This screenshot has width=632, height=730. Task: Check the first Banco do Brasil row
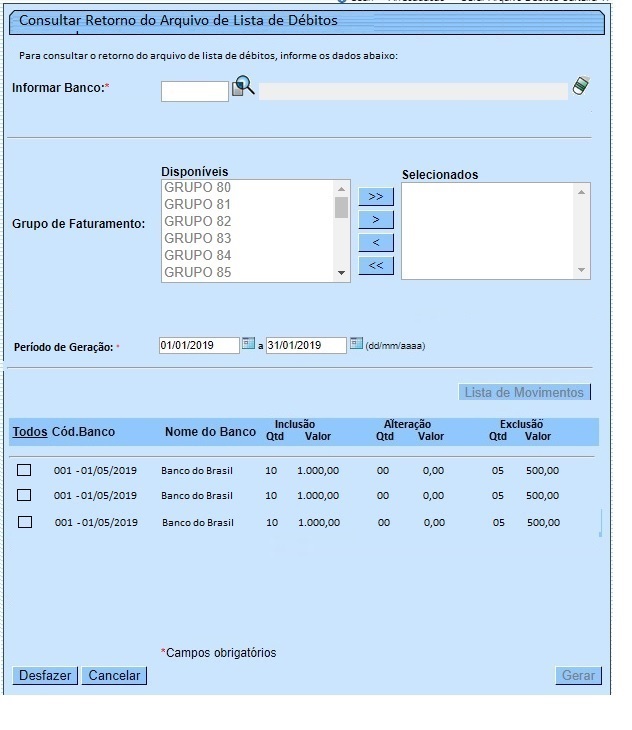(25, 470)
